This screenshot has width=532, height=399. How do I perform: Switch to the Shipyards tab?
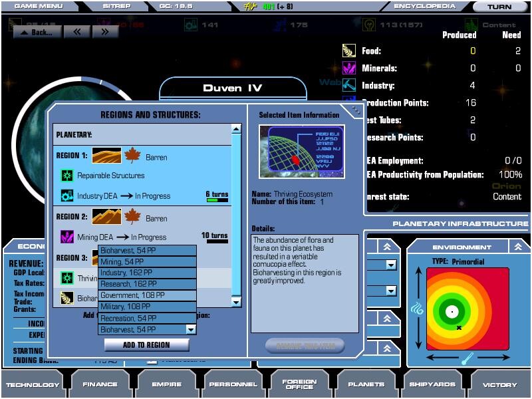click(x=433, y=384)
